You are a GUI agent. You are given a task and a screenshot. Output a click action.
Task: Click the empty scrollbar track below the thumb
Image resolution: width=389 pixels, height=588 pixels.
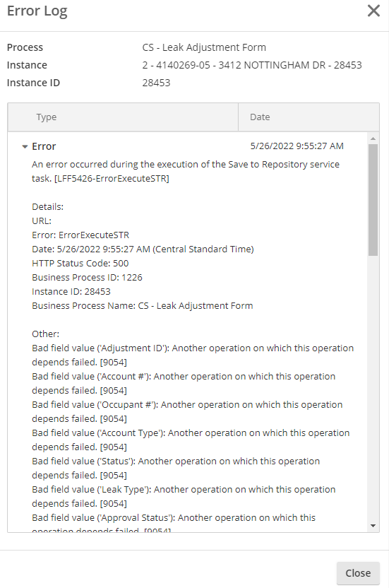373,388
